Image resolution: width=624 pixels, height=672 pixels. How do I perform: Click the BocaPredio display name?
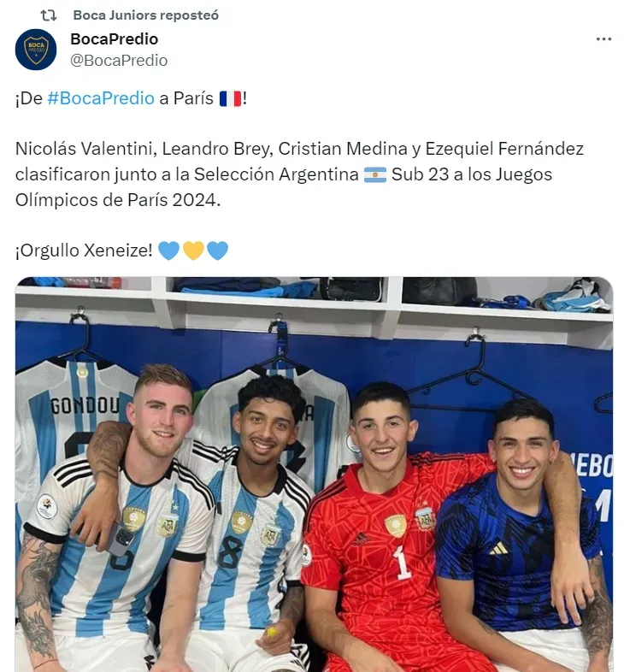115,39
